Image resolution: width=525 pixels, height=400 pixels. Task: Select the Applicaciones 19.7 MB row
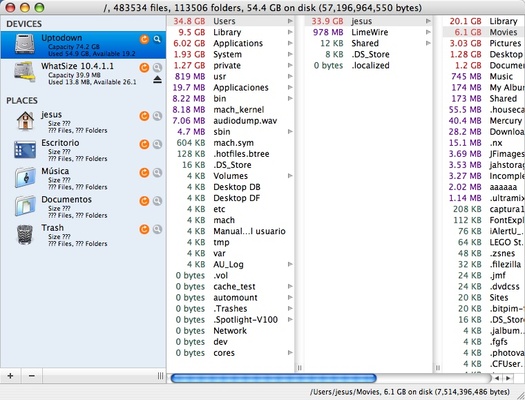click(230, 87)
